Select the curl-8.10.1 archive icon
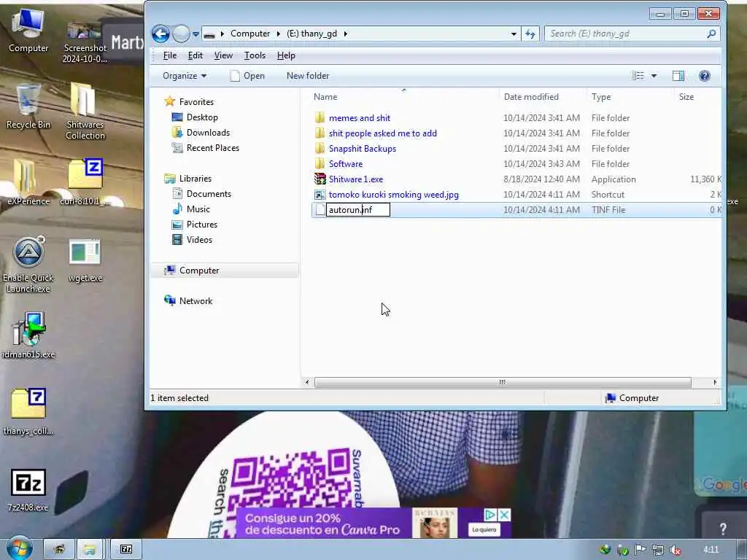This screenshot has height=560, width=747. (x=85, y=183)
